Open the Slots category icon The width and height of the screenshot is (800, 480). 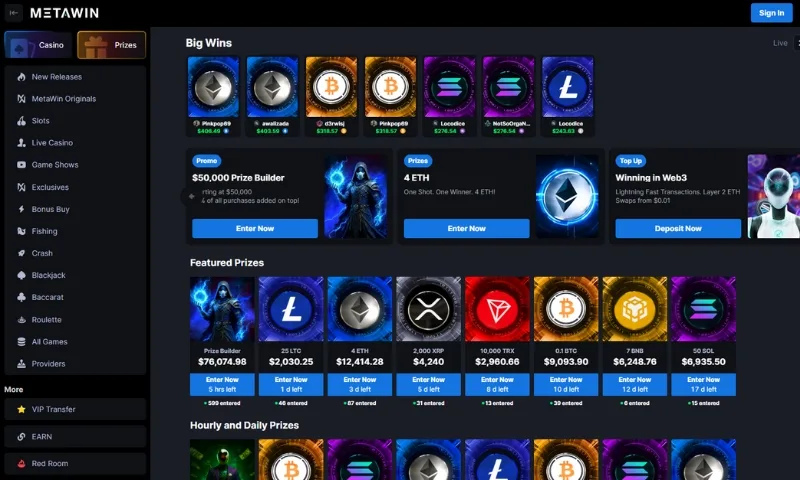click(x=21, y=121)
